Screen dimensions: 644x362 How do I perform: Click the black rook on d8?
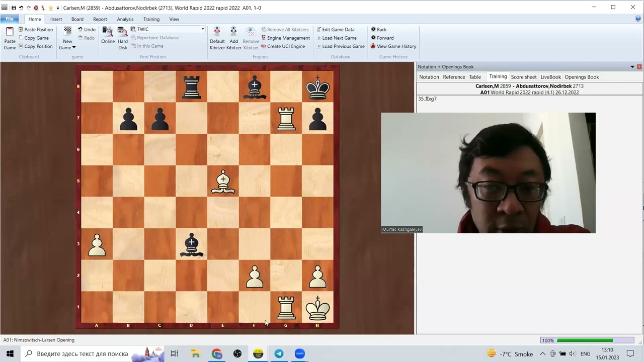[x=191, y=87]
